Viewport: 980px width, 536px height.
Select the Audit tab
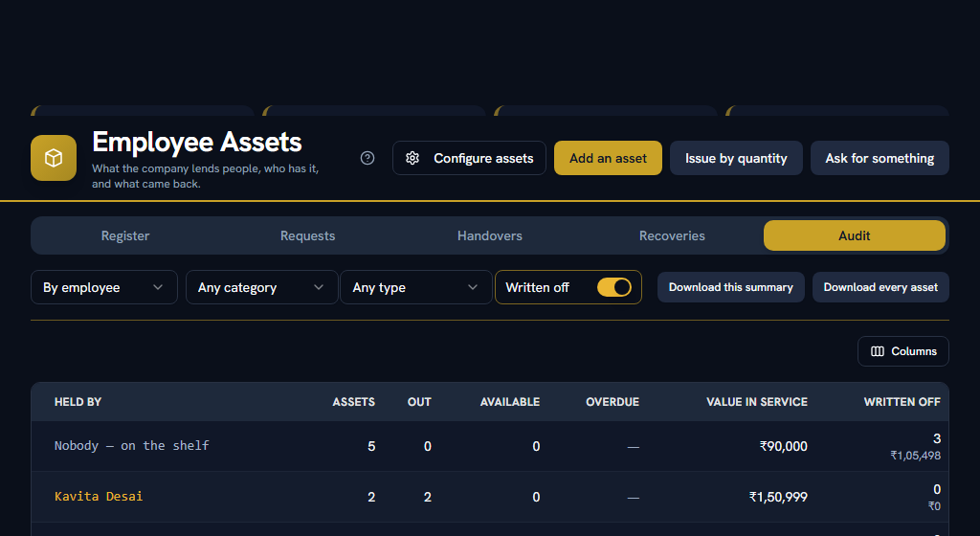pyautogui.click(x=855, y=235)
